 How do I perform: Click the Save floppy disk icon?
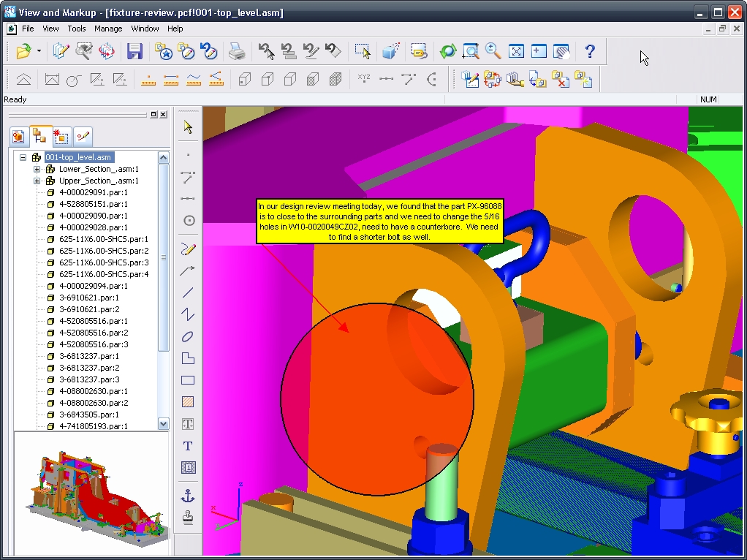pyautogui.click(x=134, y=51)
